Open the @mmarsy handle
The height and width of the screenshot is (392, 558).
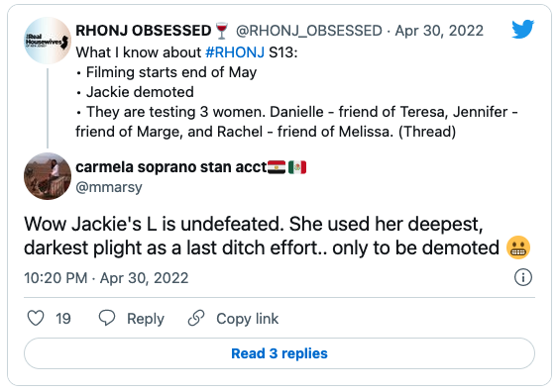click(x=109, y=187)
